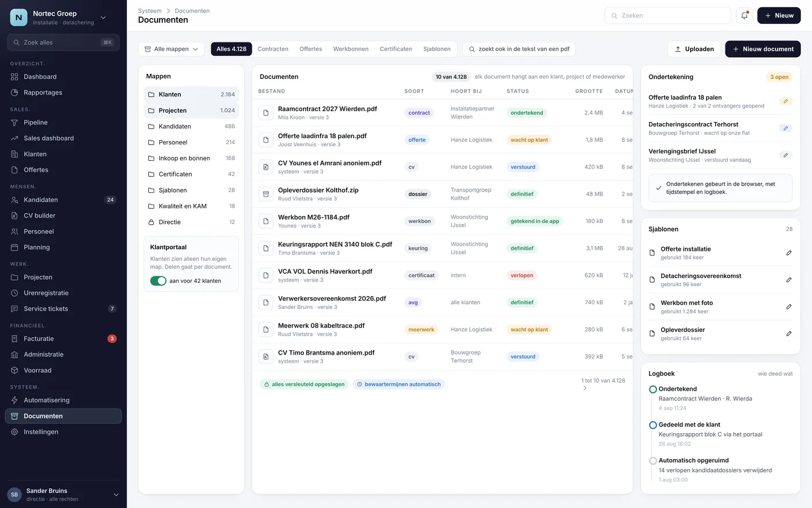This screenshot has height=508, width=812.
Task: Show the Sjablonen tab
Action: point(437,49)
